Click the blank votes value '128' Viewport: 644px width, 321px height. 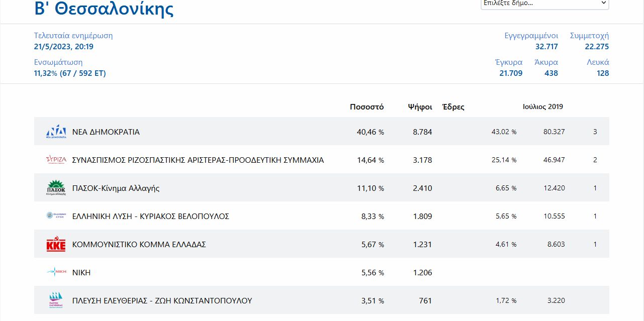pyautogui.click(x=603, y=73)
